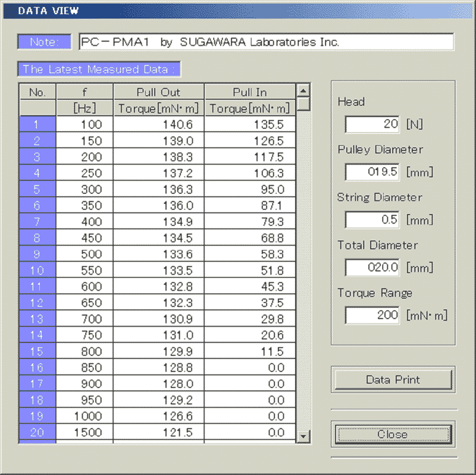Select row number 10 header
Screen dimensions: 476x475
click(x=37, y=270)
